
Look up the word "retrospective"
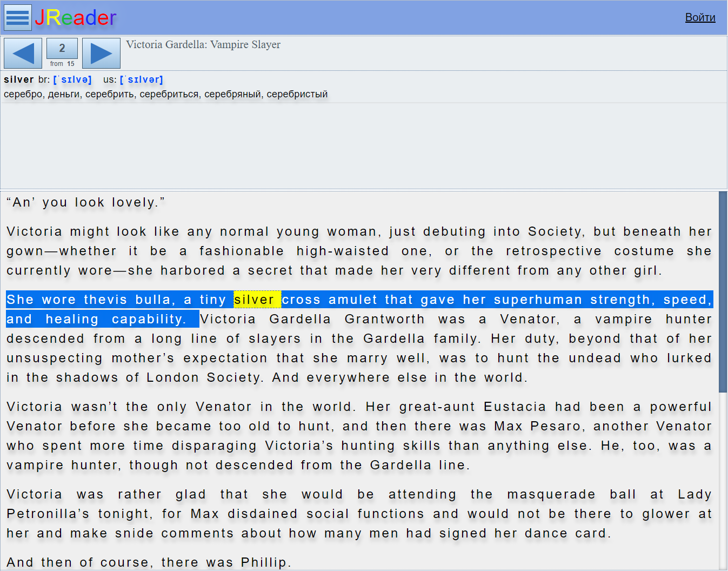pyautogui.click(x=554, y=251)
